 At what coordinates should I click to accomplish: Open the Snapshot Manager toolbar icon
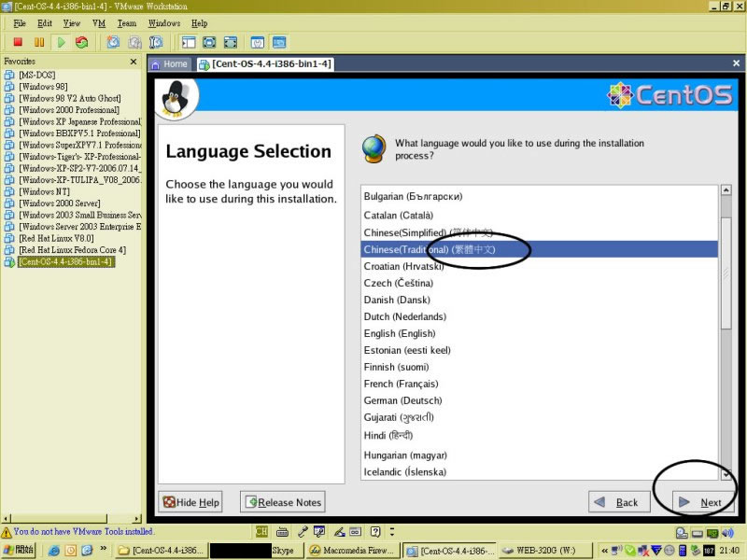[156, 42]
